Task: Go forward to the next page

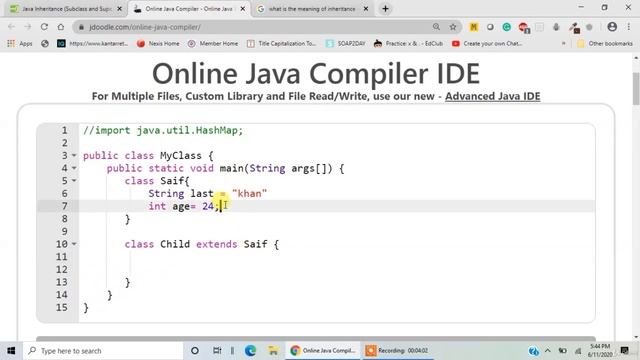Action: click(x=28, y=27)
